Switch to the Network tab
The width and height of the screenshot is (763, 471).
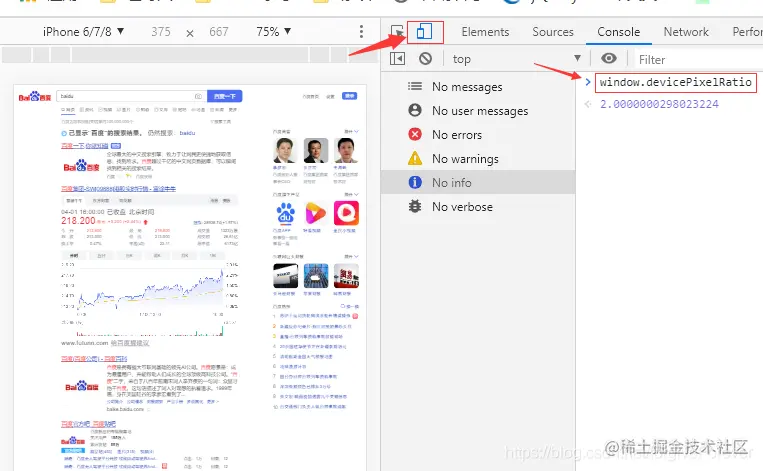coord(686,32)
